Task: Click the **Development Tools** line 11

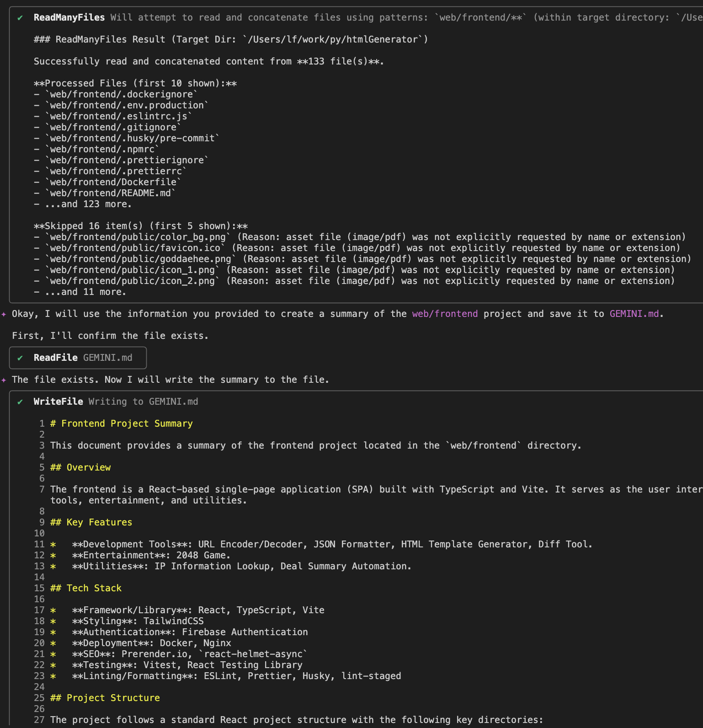Action: pyautogui.click(x=321, y=544)
